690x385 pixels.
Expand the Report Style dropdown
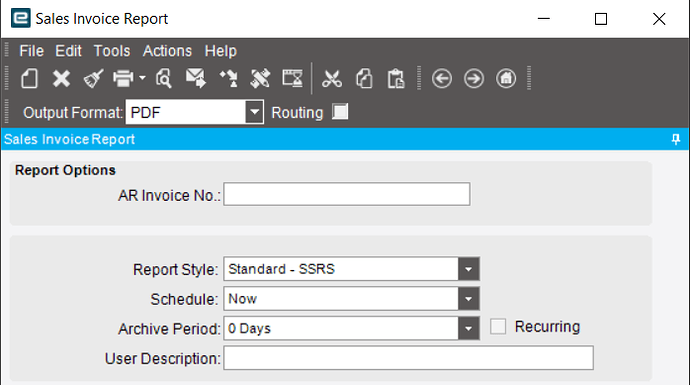tap(469, 269)
